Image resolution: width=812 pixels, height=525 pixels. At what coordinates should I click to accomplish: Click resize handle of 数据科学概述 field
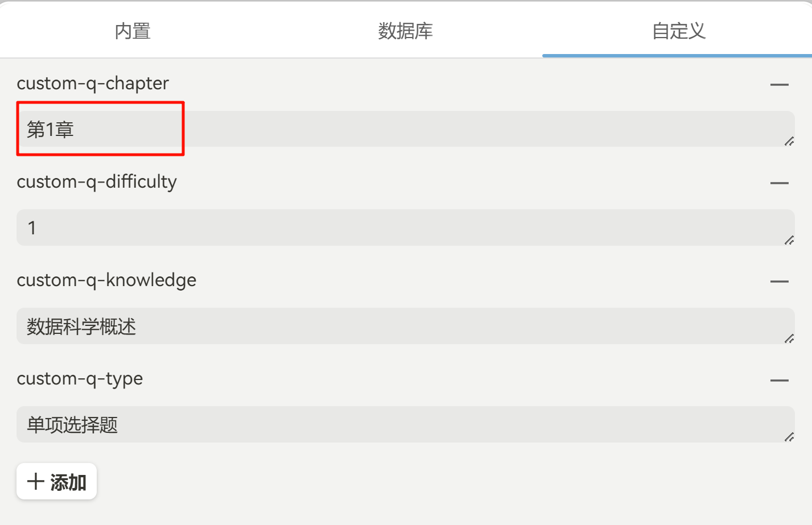point(789,338)
